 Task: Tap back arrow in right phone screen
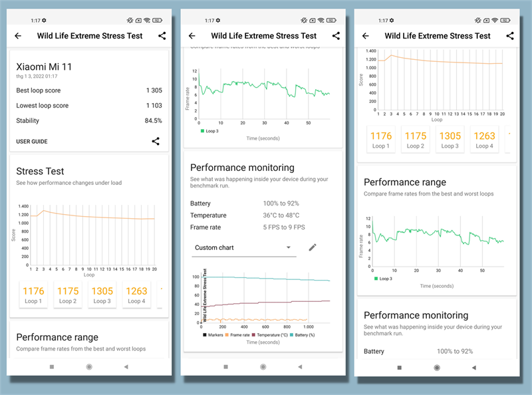click(x=365, y=36)
